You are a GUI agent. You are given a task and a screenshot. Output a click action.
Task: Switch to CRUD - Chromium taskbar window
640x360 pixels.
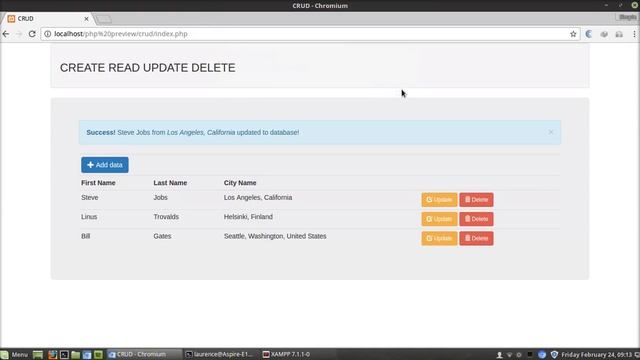144,355
